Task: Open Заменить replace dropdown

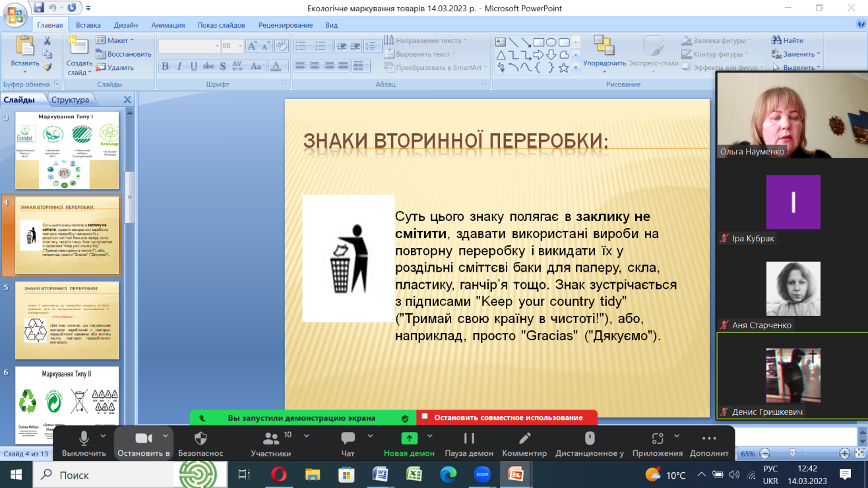Action: tap(797, 54)
